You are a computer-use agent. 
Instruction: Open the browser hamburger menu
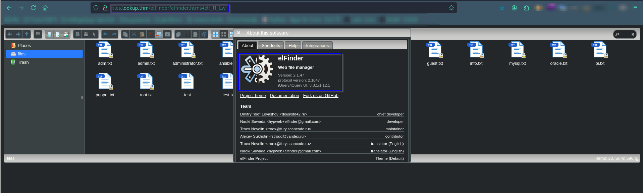(x=635, y=8)
